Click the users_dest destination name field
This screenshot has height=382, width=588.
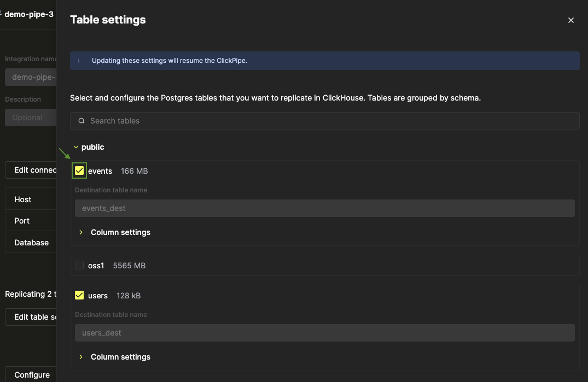click(x=324, y=333)
